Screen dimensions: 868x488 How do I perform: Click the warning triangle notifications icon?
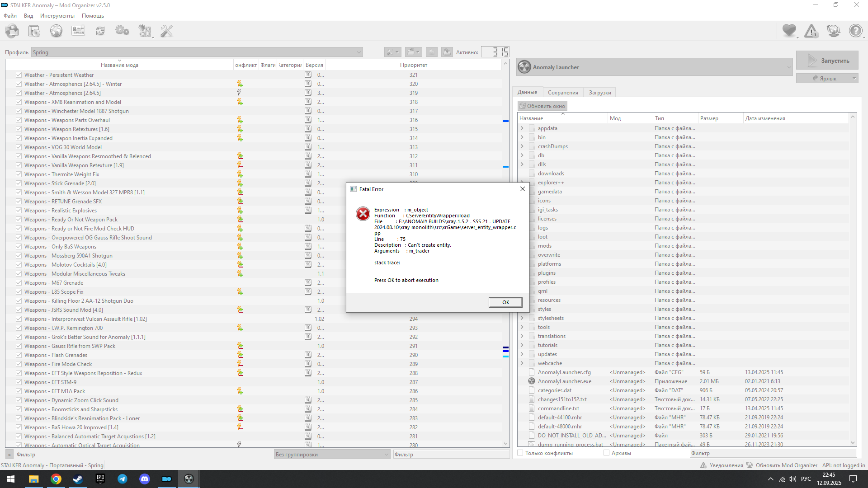click(811, 31)
